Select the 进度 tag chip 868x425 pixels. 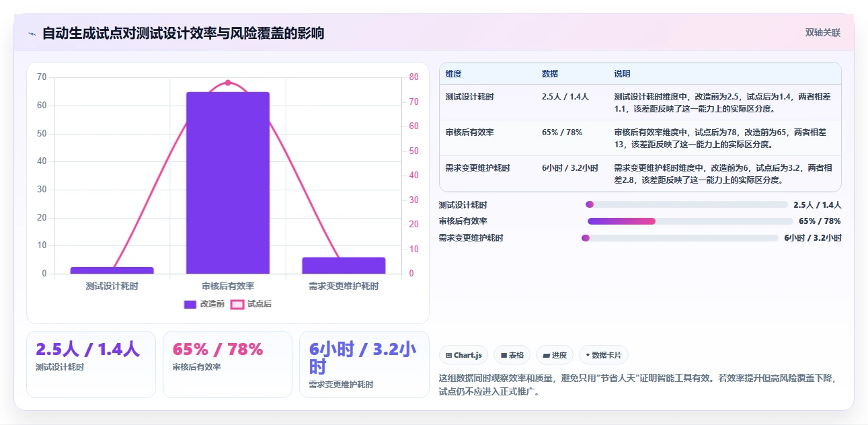coord(555,355)
